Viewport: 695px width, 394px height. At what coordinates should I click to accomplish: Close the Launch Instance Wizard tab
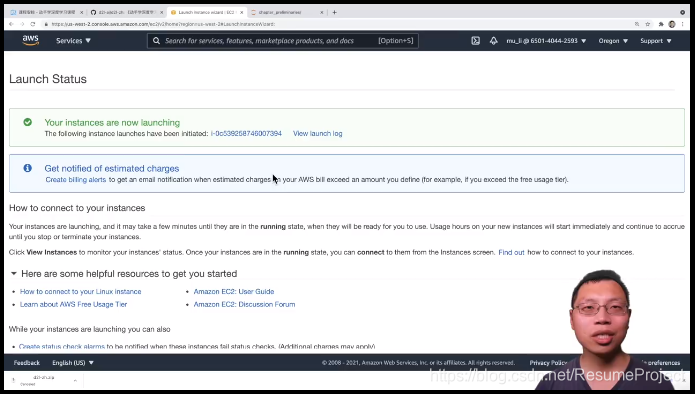click(242, 12)
